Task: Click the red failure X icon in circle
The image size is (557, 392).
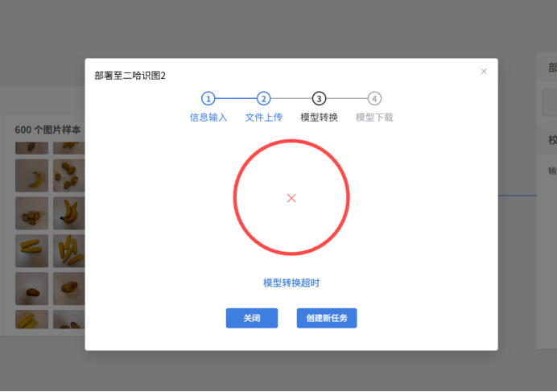Action: (291, 198)
